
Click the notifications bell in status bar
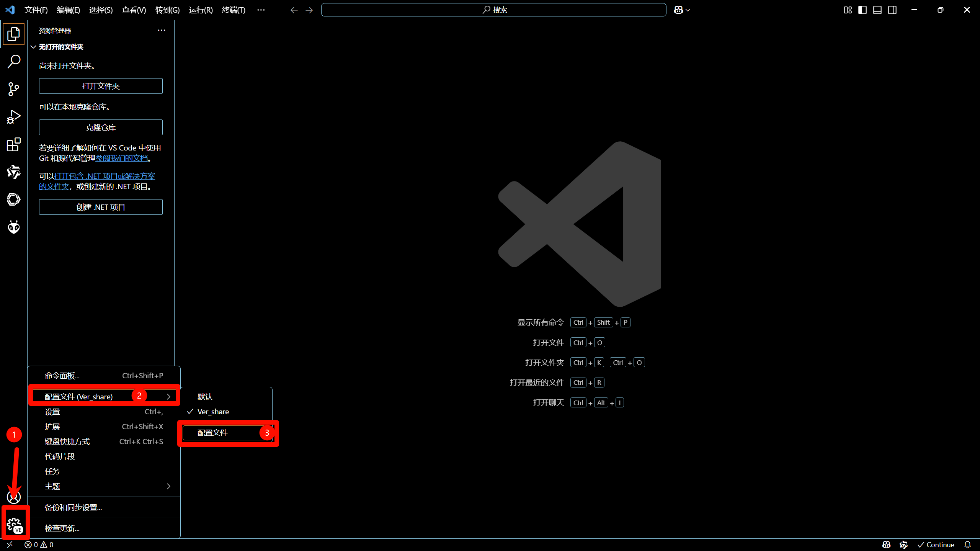(x=968, y=545)
